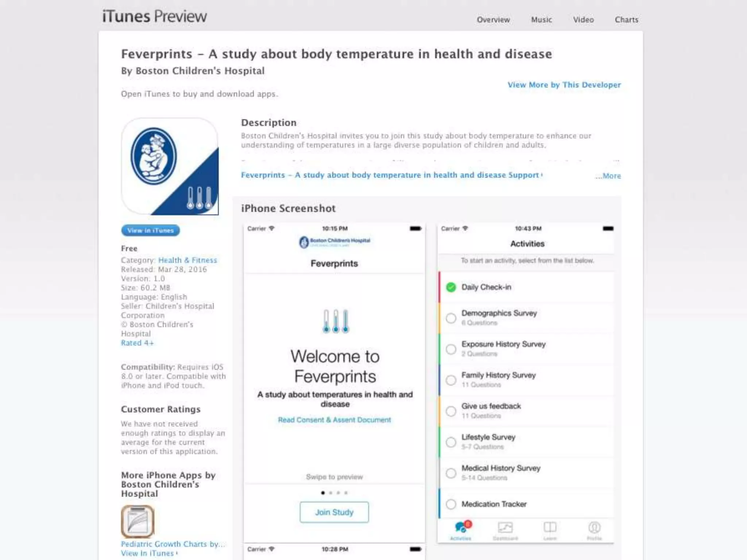This screenshot has width=747, height=560.
Task: Click thermometers icon above Welcome text
Action: 336,321
